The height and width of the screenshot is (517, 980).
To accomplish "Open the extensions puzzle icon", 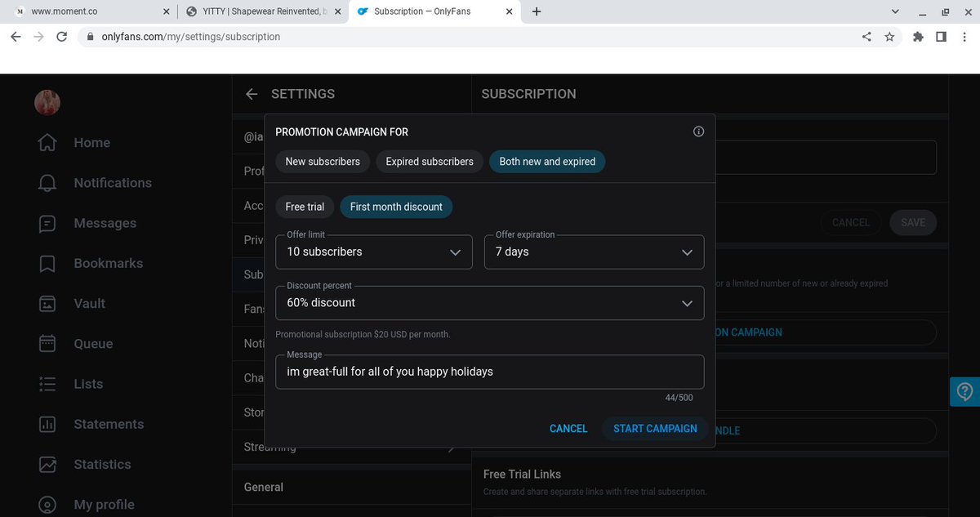I will (x=918, y=37).
